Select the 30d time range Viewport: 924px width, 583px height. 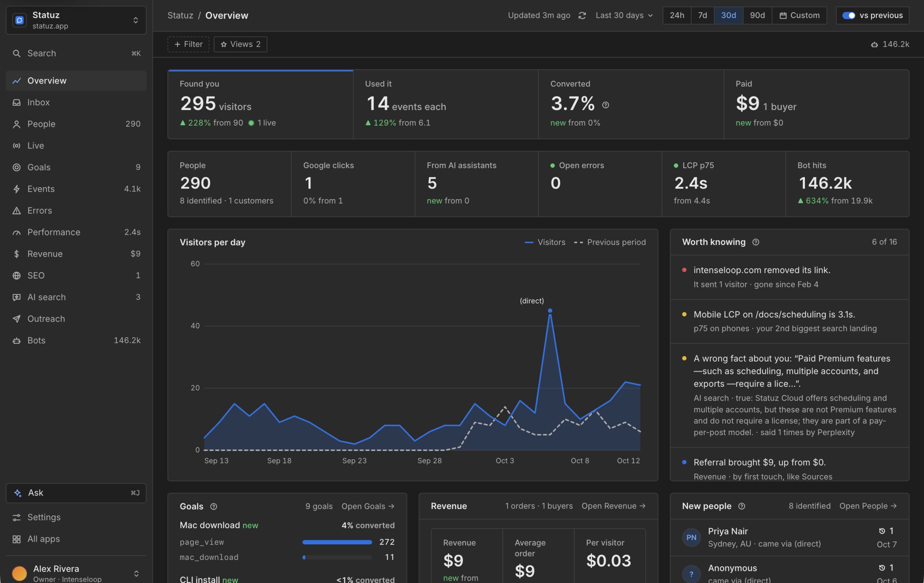(x=728, y=16)
